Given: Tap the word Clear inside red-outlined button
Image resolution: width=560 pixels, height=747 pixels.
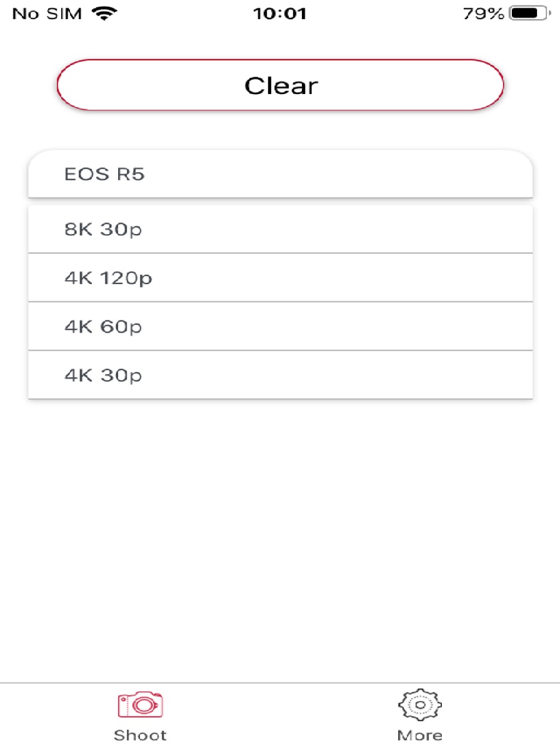Looking at the screenshot, I should point(281,86).
